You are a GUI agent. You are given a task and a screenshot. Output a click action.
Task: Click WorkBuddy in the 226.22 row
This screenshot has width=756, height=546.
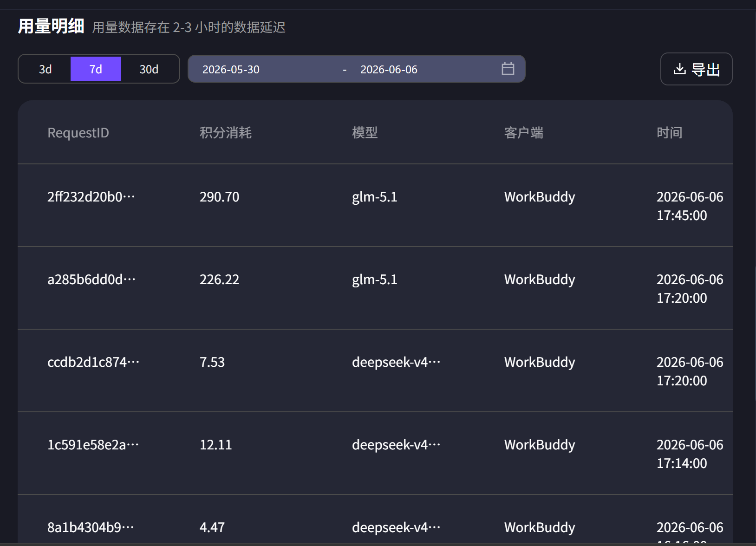[x=540, y=279]
